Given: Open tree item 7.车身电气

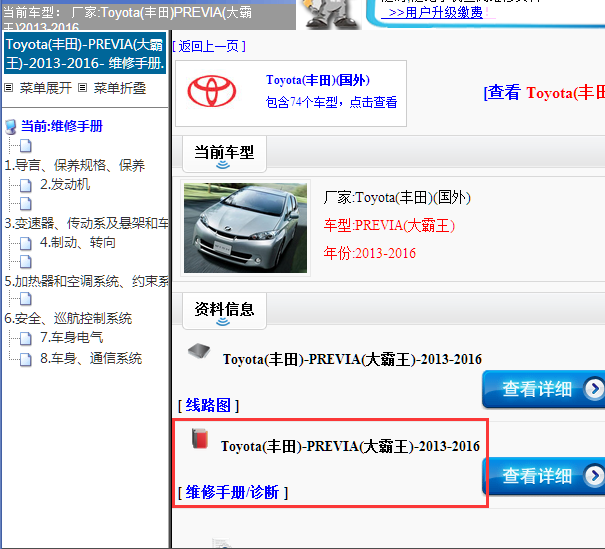Looking at the screenshot, I should pos(71,338).
